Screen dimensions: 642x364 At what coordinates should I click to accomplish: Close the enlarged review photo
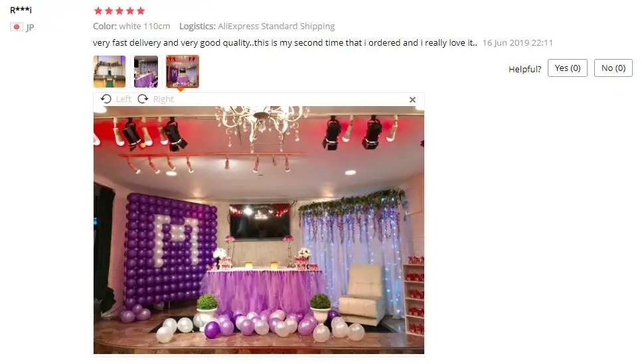click(x=412, y=100)
